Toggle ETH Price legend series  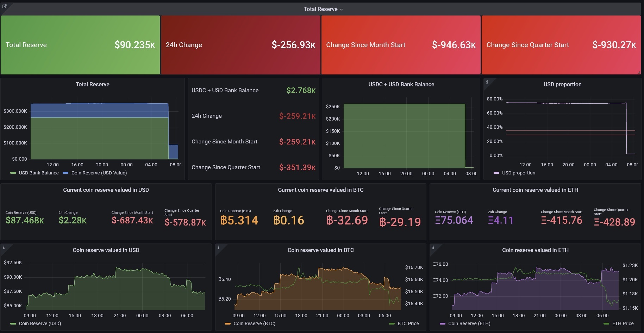point(623,323)
